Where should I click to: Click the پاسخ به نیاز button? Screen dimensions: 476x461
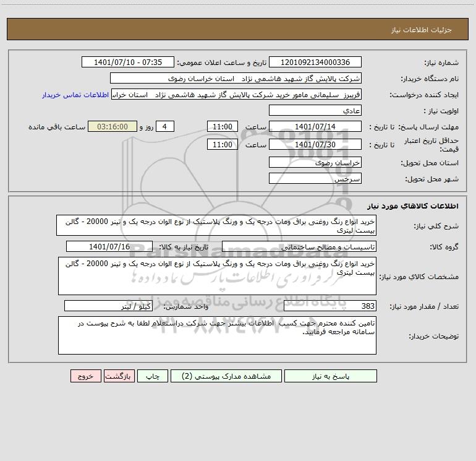click(331, 376)
